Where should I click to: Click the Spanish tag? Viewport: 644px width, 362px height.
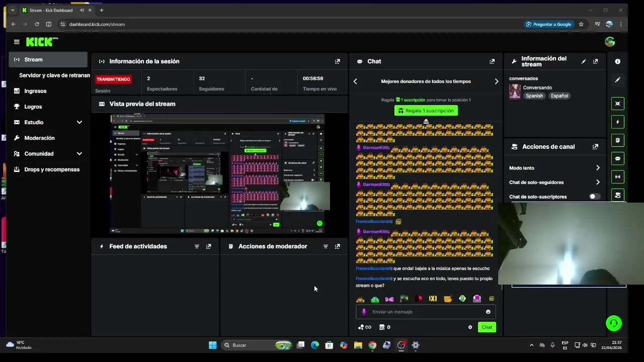534,96
